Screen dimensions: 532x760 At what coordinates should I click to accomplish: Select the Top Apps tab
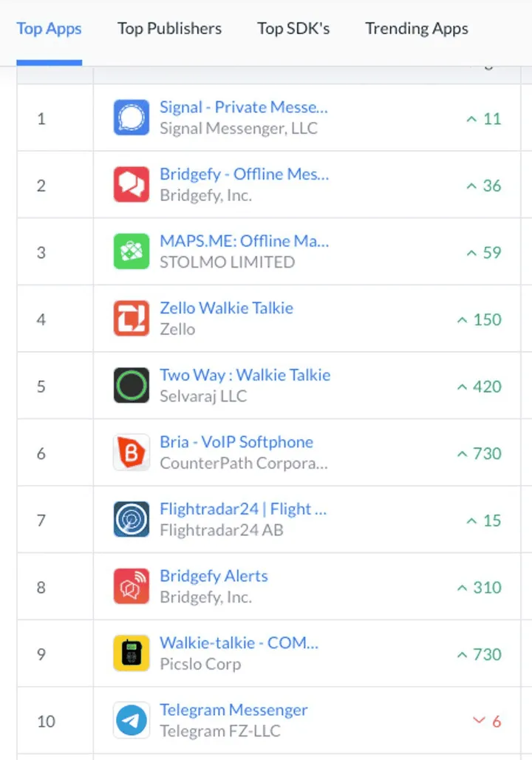coord(49,30)
